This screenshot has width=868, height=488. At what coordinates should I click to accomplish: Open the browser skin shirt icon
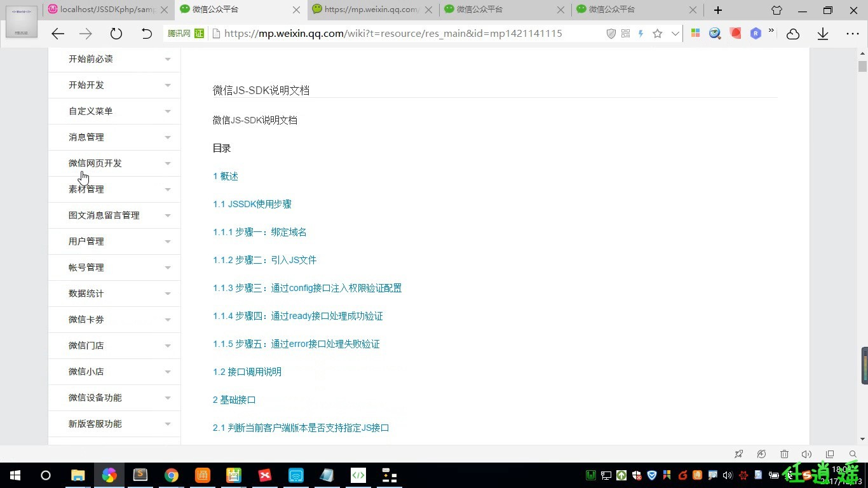776,10
